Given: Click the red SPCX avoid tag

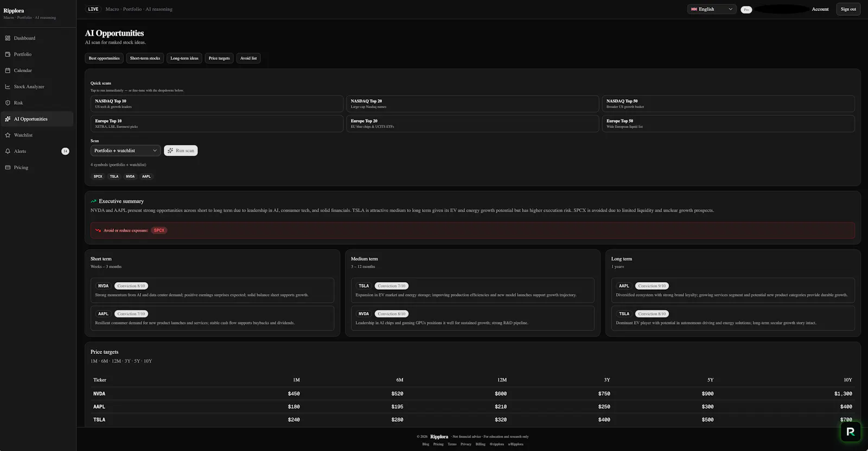Looking at the screenshot, I should pyautogui.click(x=159, y=231).
